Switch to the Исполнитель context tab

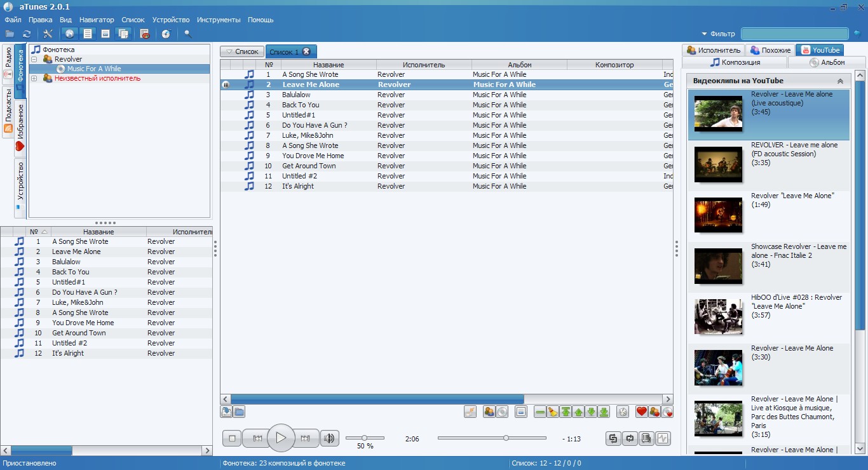[714, 50]
